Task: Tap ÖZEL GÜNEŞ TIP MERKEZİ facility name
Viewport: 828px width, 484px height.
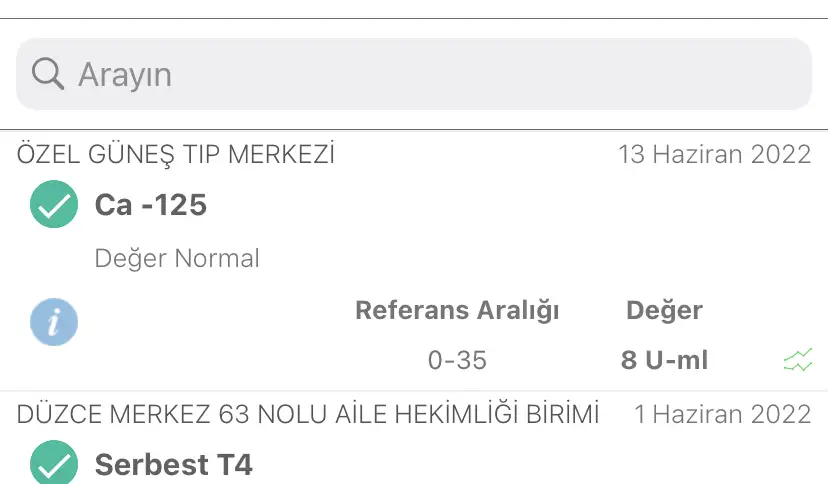Action: pyautogui.click(x=176, y=155)
